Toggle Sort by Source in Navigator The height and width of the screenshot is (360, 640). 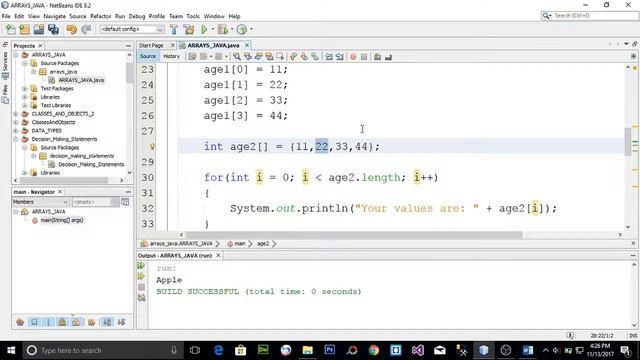click(x=121, y=322)
